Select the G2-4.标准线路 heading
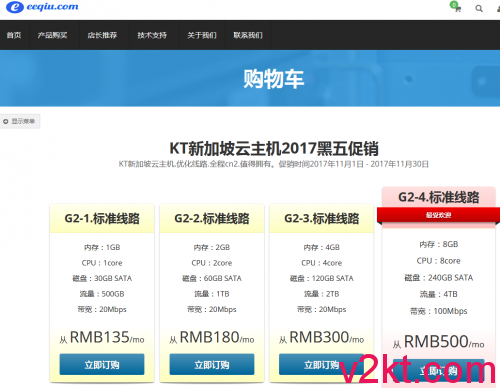Image resolution: width=500 pixels, height=388 pixels. (x=439, y=197)
